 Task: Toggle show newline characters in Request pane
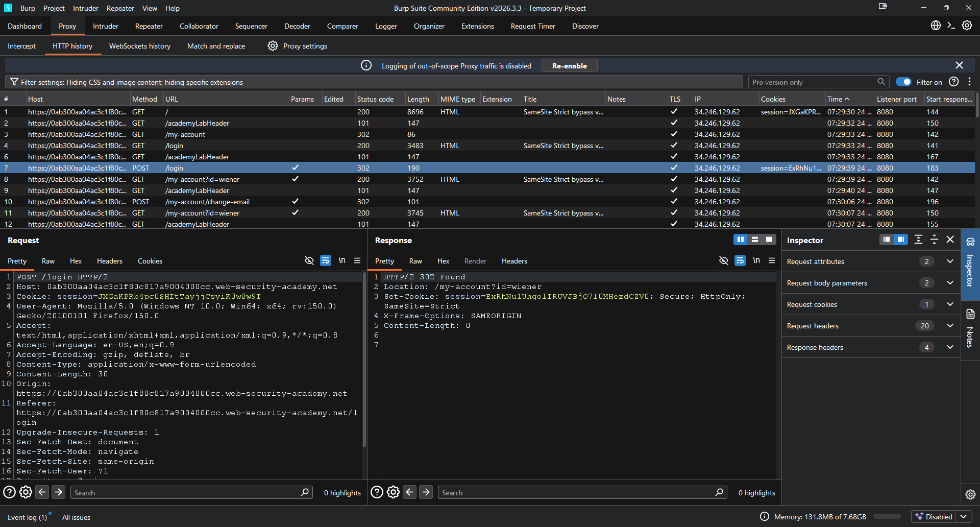coord(342,260)
